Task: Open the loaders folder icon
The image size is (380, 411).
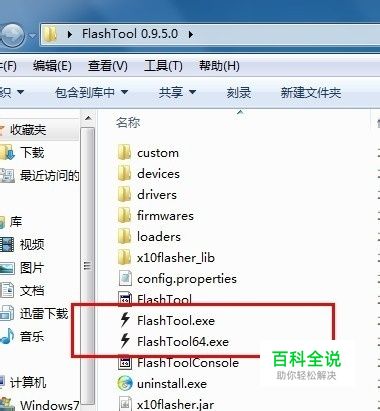Action: (124, 237)
